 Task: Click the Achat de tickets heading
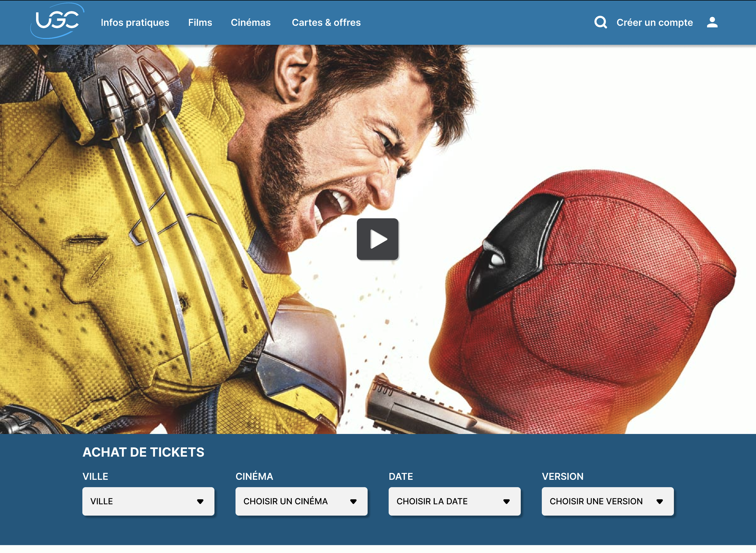click(143, 452)
